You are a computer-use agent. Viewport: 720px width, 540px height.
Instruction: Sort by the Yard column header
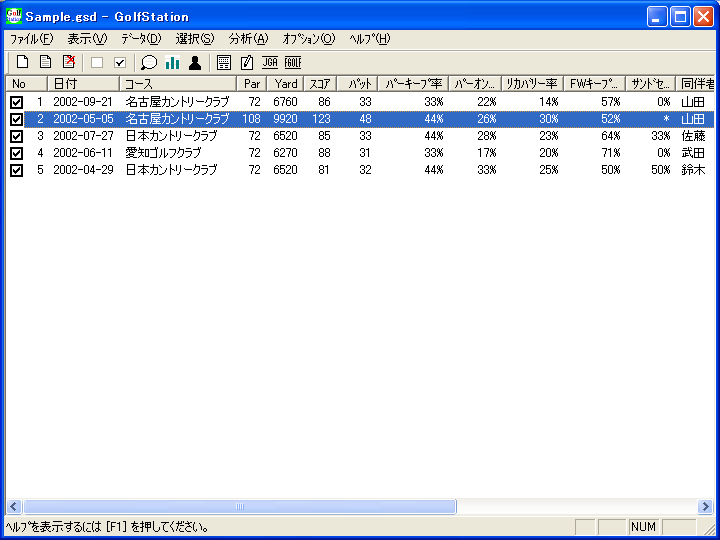(x=285, y=84)
